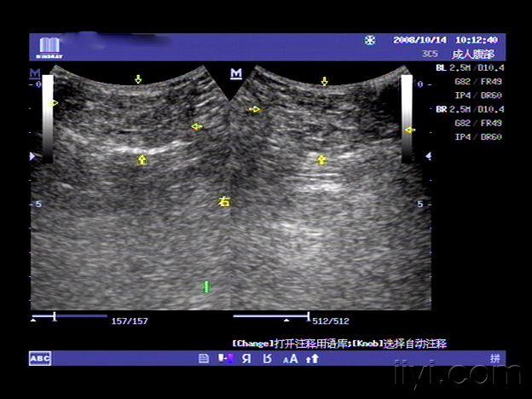The height and width of the screenshot is (399, 532).
Task: Click the annotation move/transfer icon
Action: 226,358
